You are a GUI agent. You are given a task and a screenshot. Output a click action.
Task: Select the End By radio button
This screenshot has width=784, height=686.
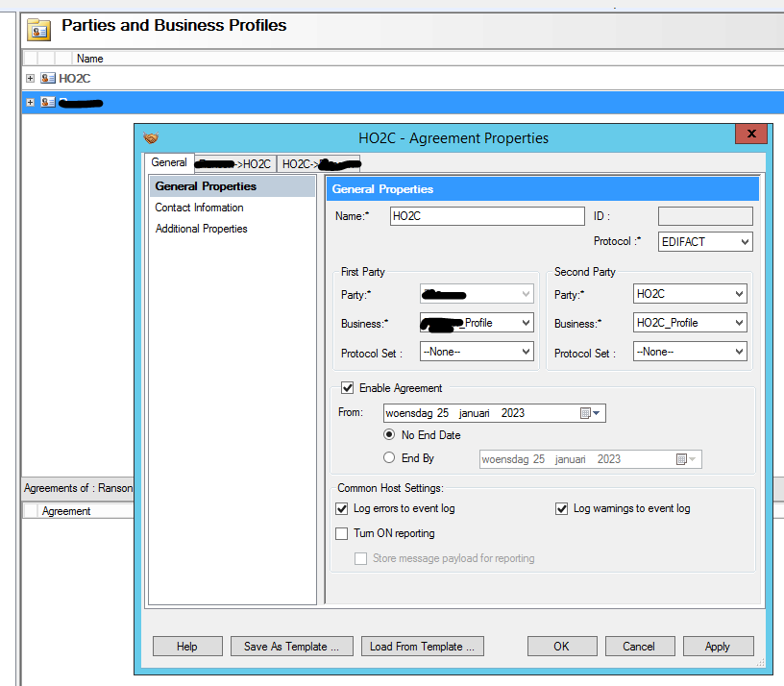tap(388, 458)
